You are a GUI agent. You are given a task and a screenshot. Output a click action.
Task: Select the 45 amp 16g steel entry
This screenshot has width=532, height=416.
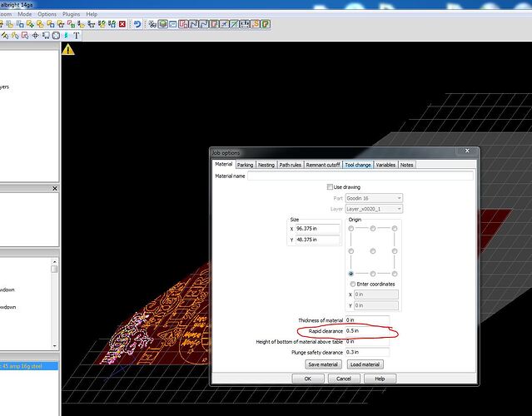(x=29, y=366)
